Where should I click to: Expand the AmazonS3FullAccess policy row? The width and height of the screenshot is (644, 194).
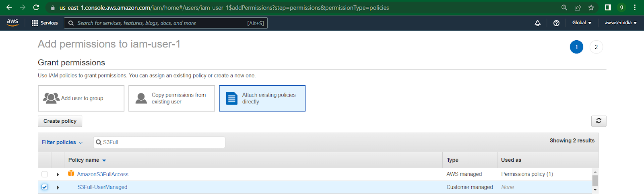[x=58, y=174]
